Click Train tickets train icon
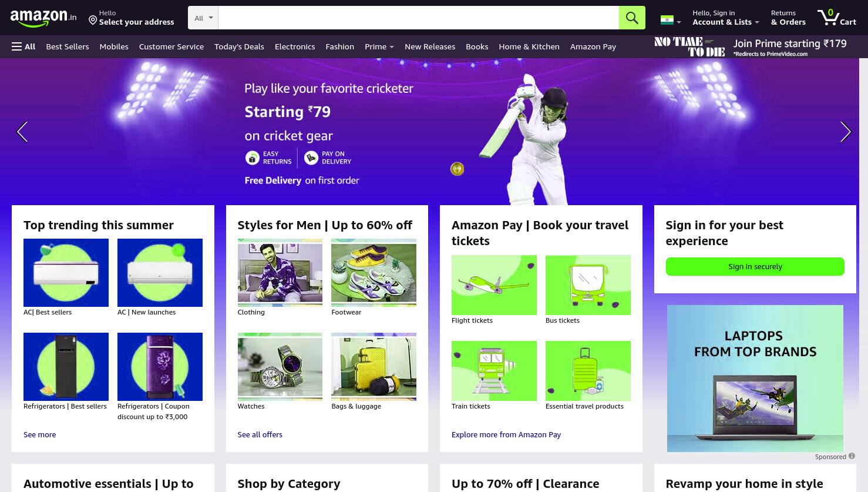Screen dimensions: 868x492 point(494,371)
